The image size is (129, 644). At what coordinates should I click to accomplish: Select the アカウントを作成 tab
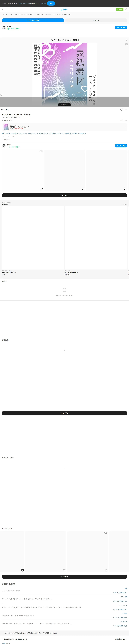click(x=33, y=20)
